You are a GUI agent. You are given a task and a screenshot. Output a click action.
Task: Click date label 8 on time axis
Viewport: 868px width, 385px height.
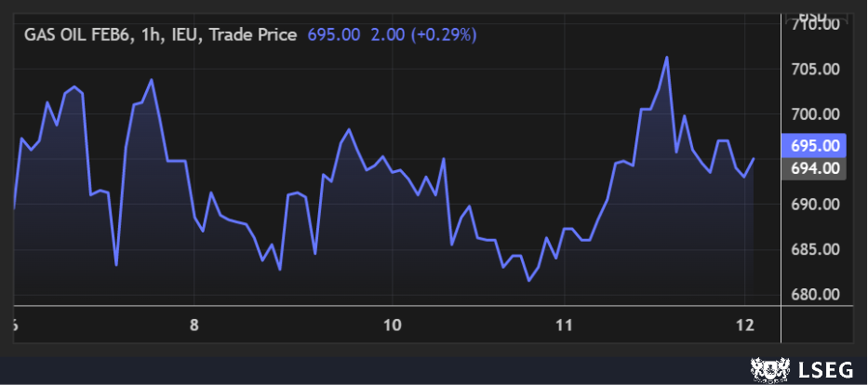194,325
